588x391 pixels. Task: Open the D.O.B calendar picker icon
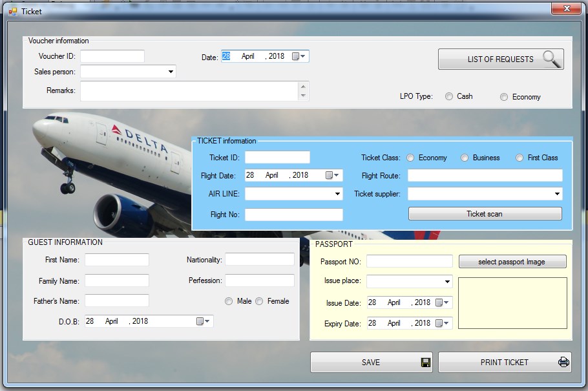click(200, 321)
